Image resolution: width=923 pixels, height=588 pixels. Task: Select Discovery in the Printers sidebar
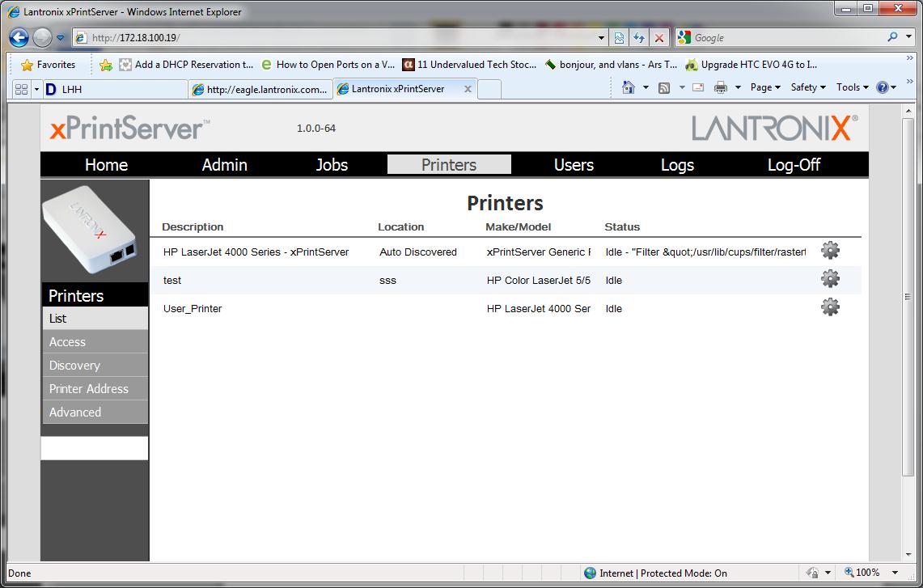click(74, 366)
